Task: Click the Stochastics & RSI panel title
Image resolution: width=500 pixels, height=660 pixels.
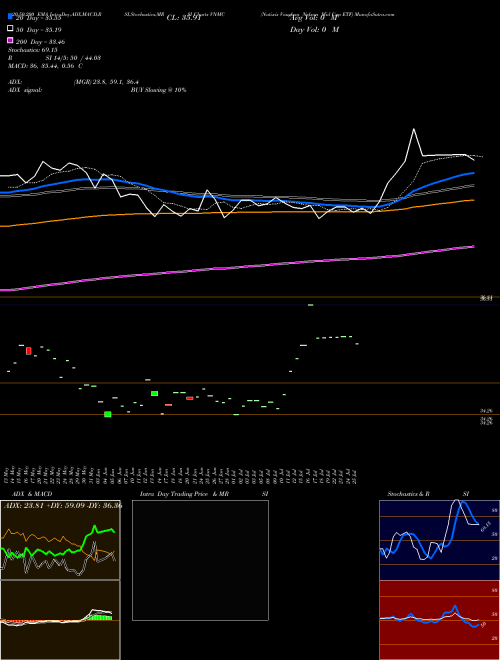Action: 428,494
